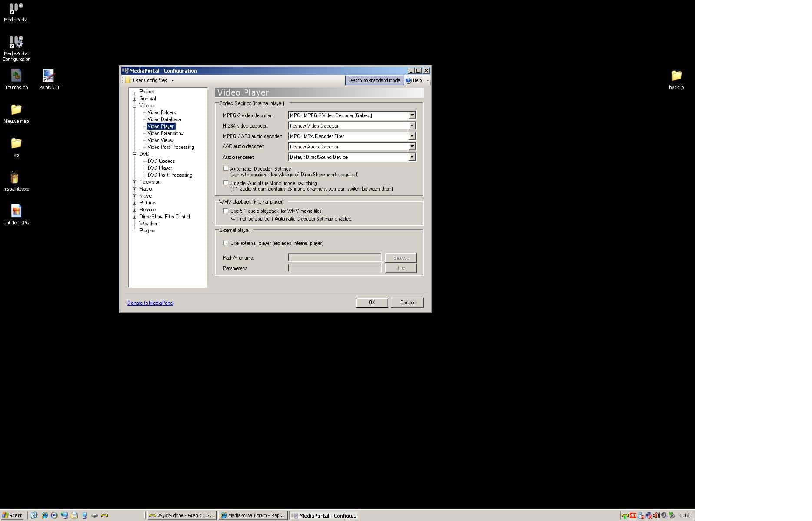812x521 pixels.
Task: Switch to the GrabIt taskbar window
Action: (x=182, y=515)
